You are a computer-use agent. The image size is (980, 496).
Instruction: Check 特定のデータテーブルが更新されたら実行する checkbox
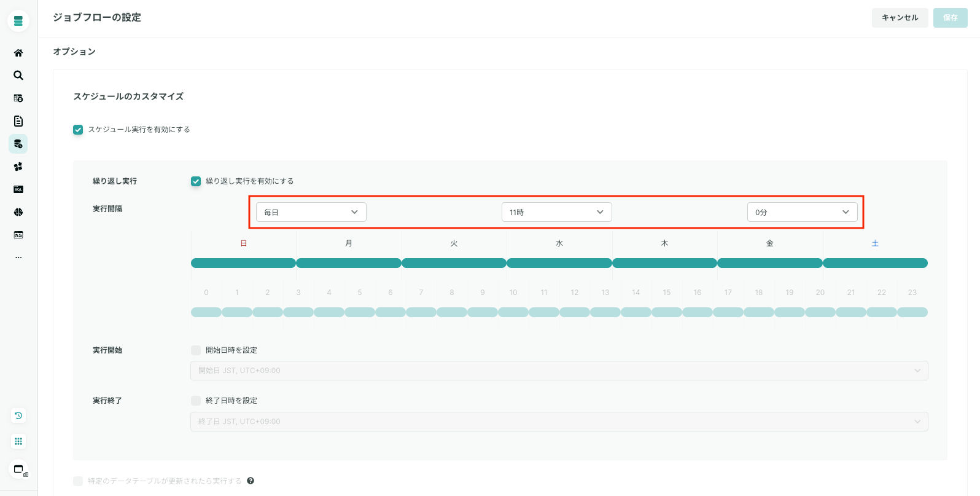pos(78,481)
